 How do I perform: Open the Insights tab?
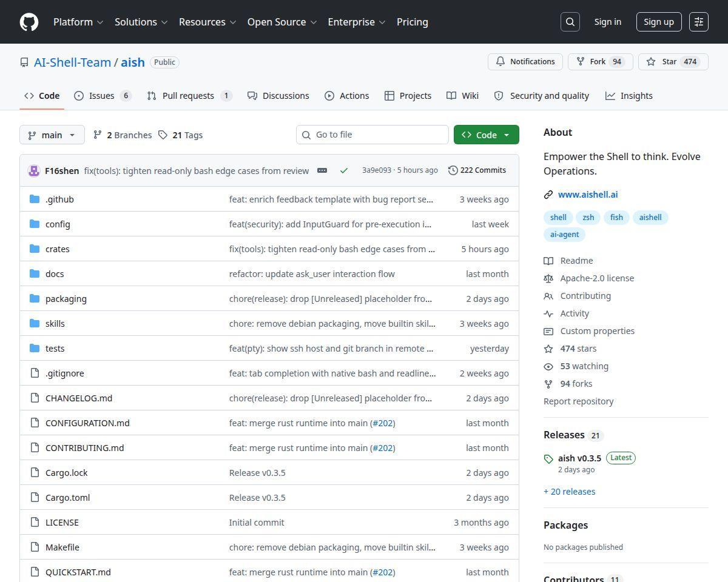pos(629,96)
